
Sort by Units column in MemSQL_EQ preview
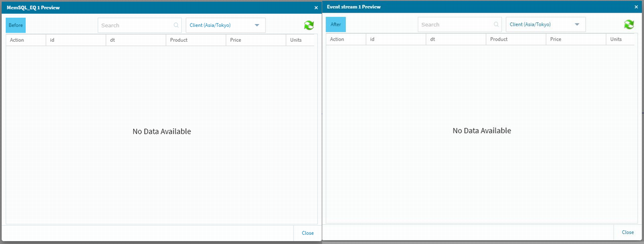tap(300, 40)
